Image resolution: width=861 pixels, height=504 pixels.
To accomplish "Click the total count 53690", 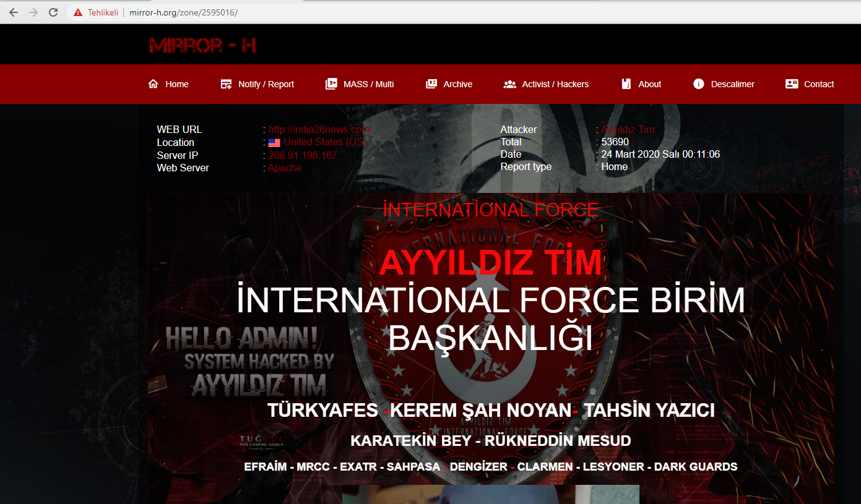I will [615, 142].
